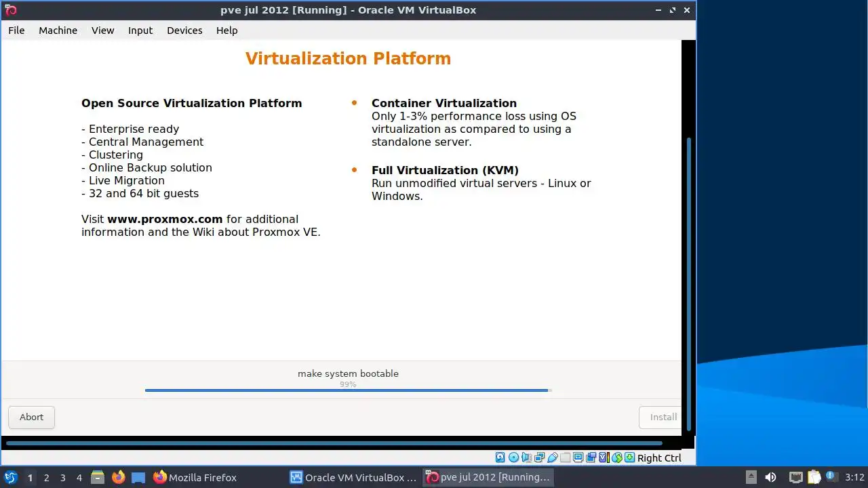
Task: Open the volume control tray icon
Action: pyautogui.click(x=770, y=477)
